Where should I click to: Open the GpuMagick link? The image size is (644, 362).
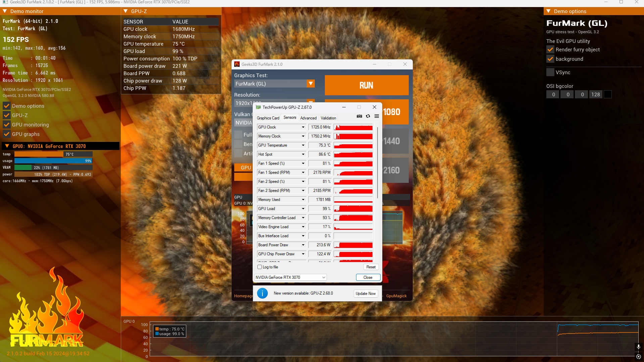click(396, 296)
